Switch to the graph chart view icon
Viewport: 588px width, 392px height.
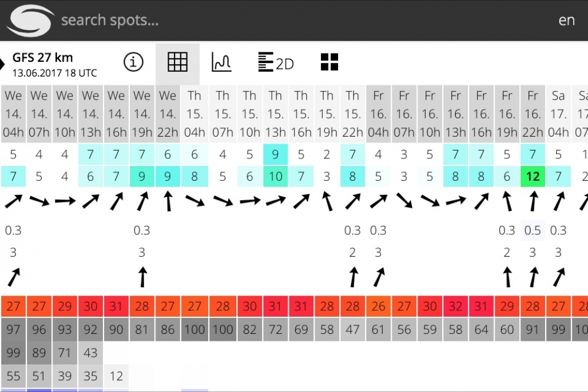click(x=221, y=62)
